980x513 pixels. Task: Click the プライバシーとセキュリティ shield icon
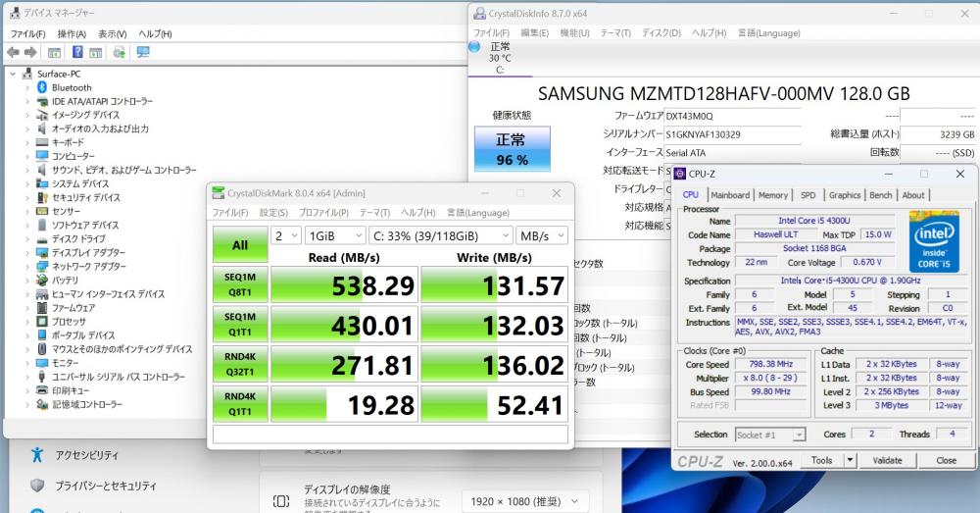37,486
